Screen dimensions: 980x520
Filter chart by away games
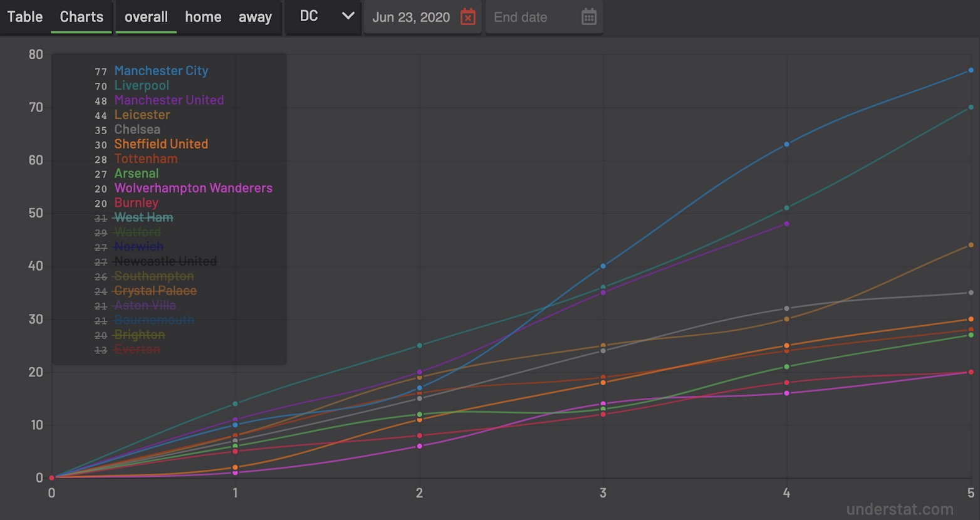(255, 17)
